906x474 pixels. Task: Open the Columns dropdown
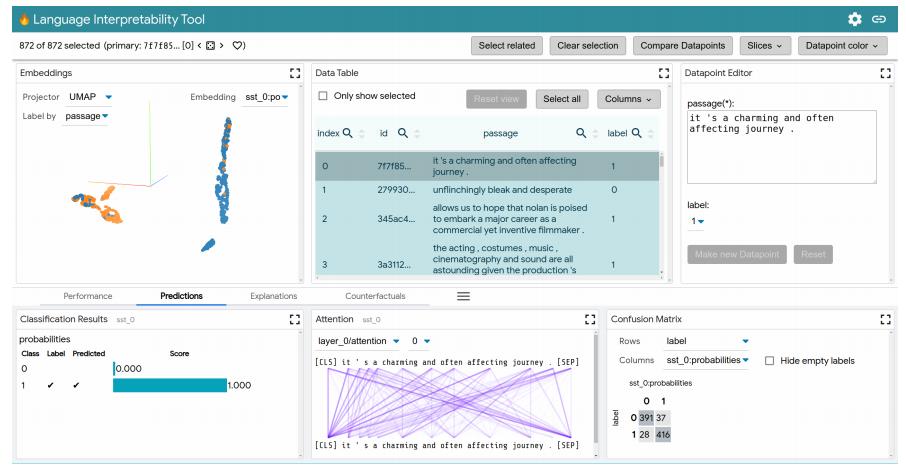[x=628, y=99]
